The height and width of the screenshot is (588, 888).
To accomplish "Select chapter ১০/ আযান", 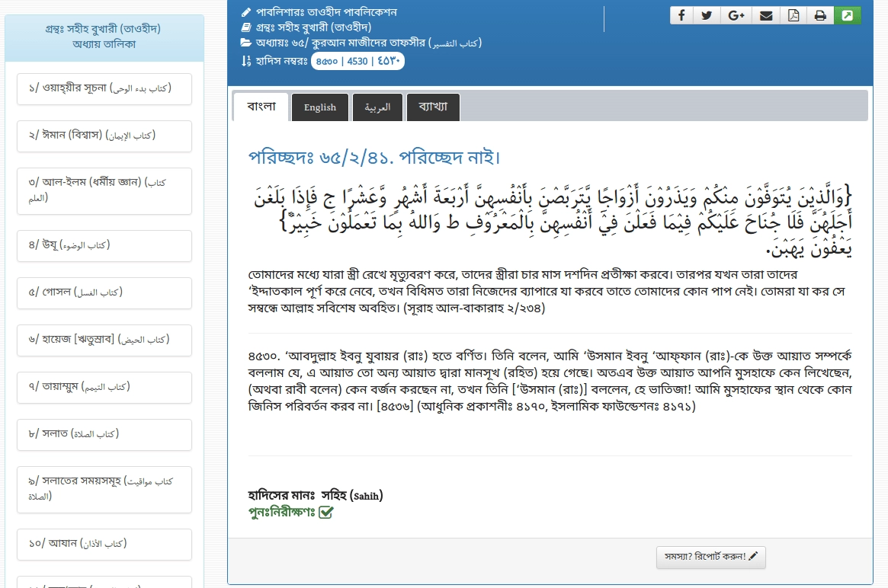I will pos(104,544).
